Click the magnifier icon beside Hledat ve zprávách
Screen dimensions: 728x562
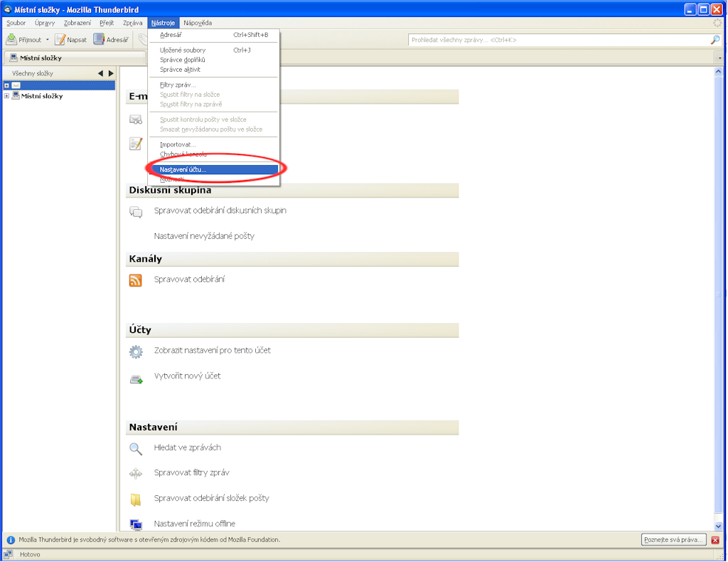136,449
